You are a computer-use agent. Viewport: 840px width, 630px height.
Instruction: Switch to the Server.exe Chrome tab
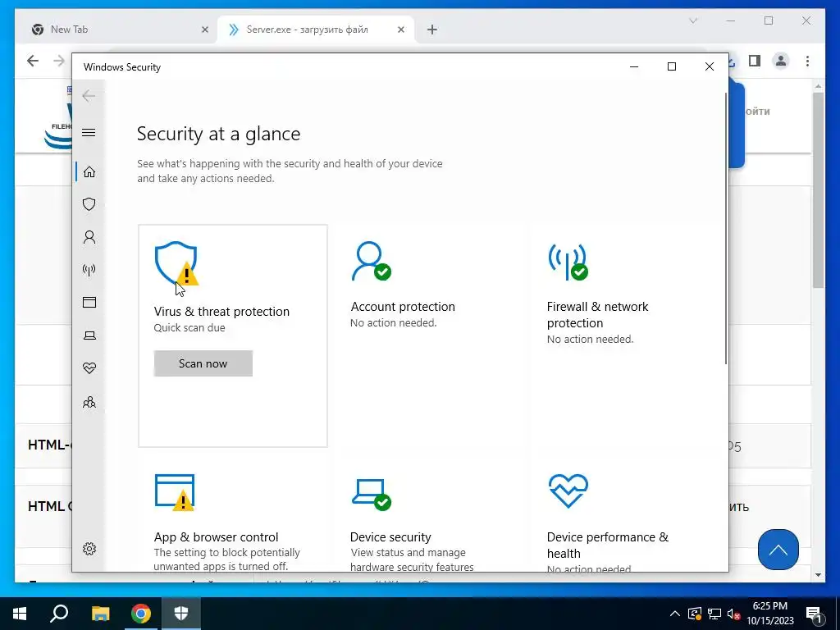(316, 30)
